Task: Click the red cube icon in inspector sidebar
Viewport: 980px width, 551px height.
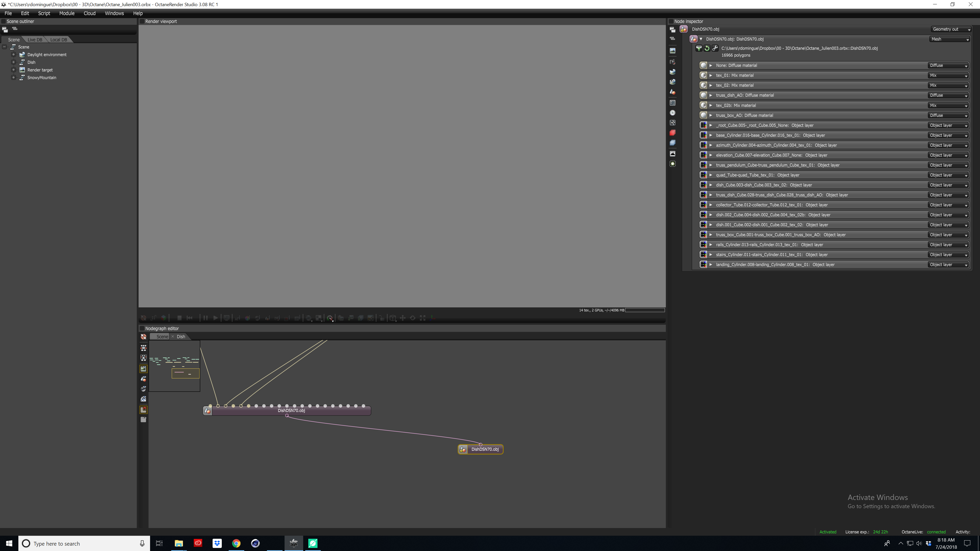Action: [x=672, y=133]
